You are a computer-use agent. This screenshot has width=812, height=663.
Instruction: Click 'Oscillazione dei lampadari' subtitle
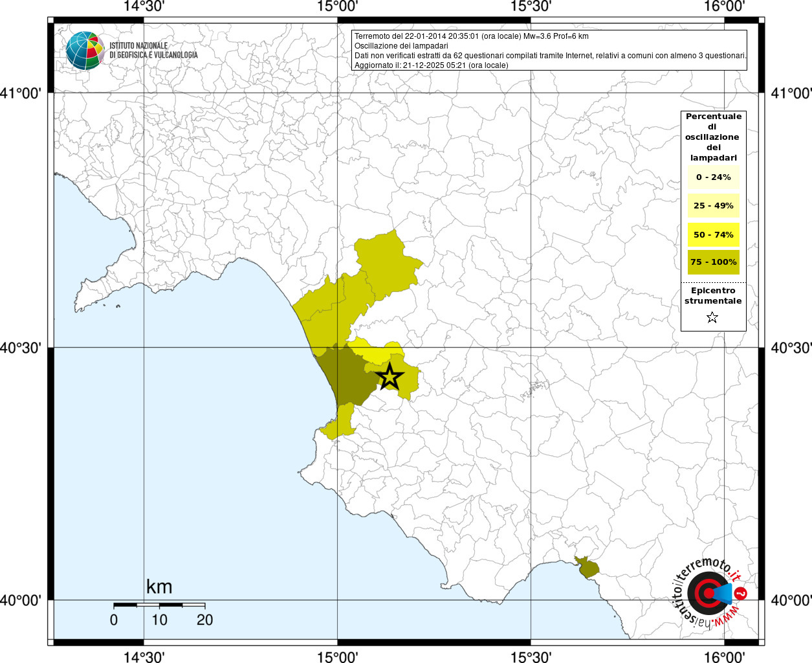401,46
